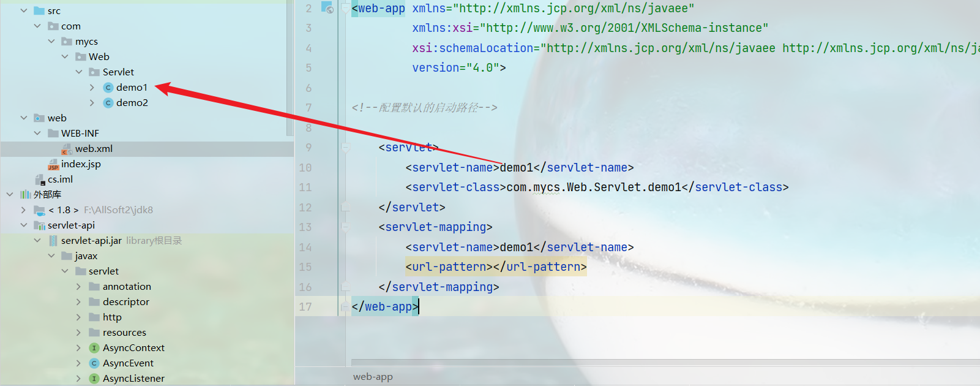
Task: Click the servlet-api.jar archive icon
Action: 53,241
